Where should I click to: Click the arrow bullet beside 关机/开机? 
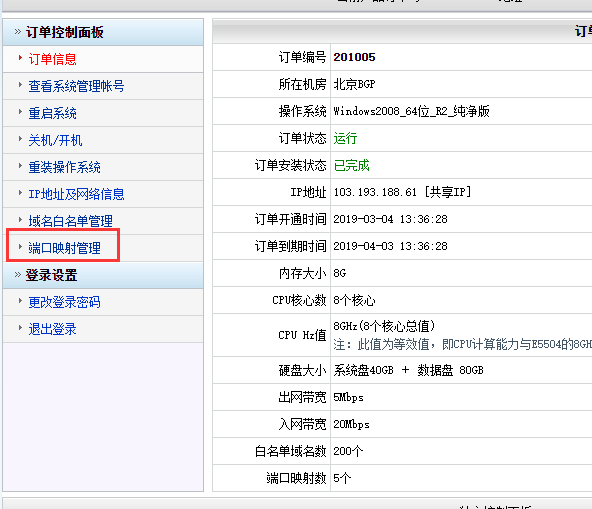(20, 139)
